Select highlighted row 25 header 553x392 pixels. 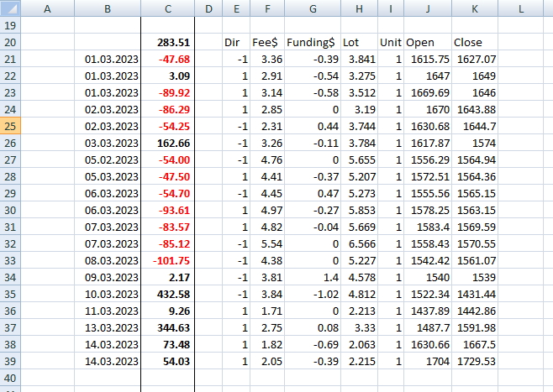click(10, 126)
